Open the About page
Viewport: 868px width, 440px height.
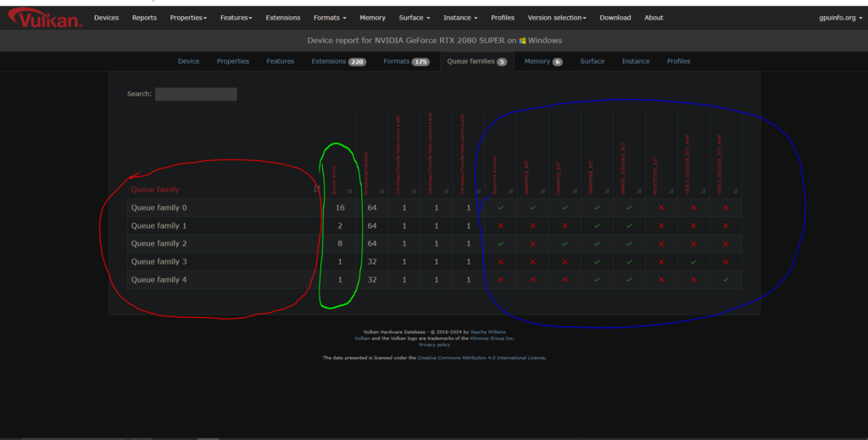click(654, 18)
